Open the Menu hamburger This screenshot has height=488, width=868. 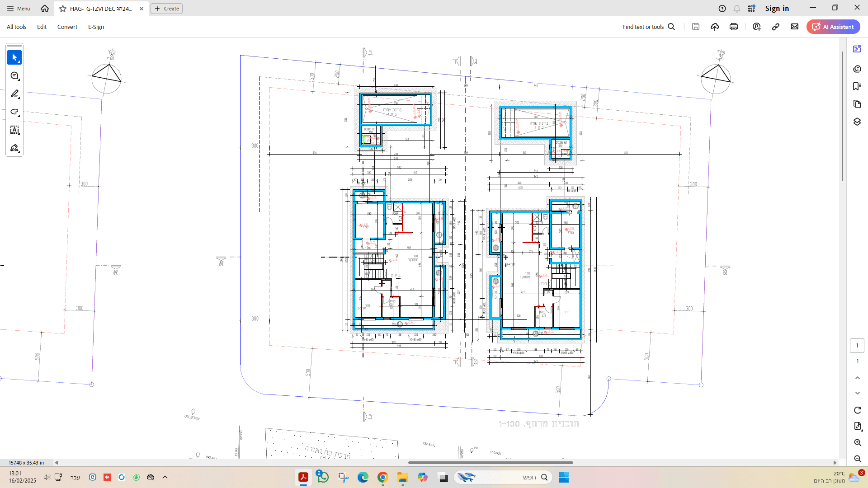click(x=19, y=9)
